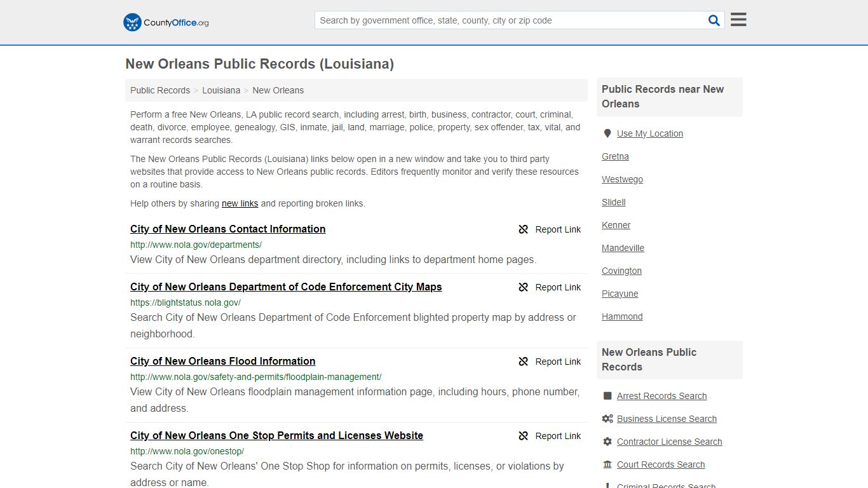Open Mandeville public records
This screenshot has width=868, height=488.
tap(623, 248)
